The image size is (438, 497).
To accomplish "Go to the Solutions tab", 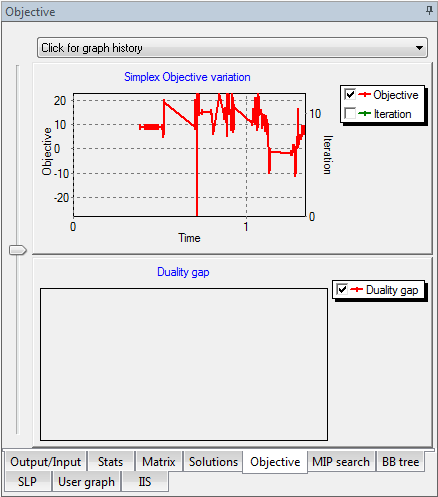I will point(213,462).
